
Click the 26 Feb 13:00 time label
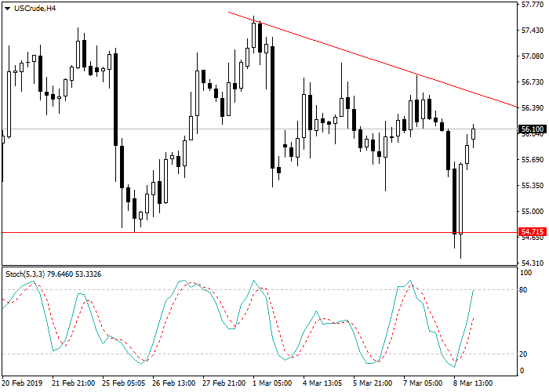point(173,383)
